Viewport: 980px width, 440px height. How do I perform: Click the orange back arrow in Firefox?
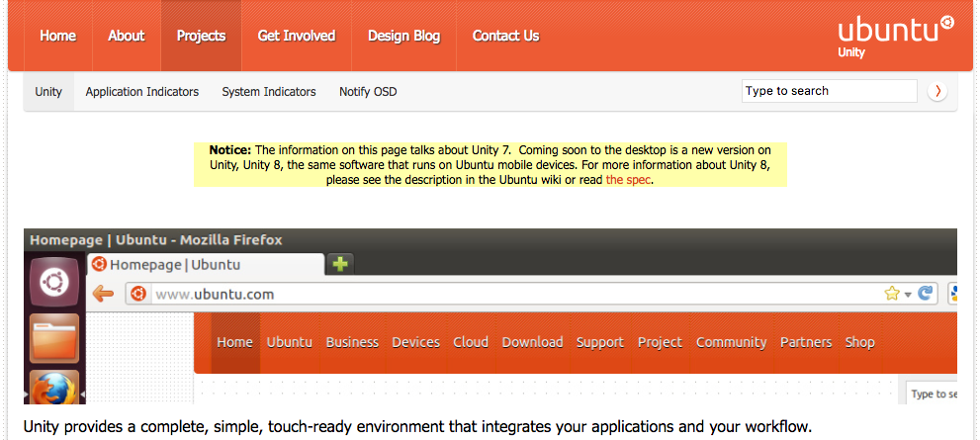coord(103,293)
